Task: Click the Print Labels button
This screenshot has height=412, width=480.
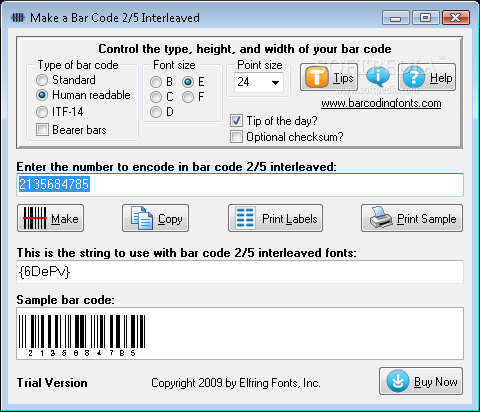Action: pyautogui.click(x=275, y=218)
